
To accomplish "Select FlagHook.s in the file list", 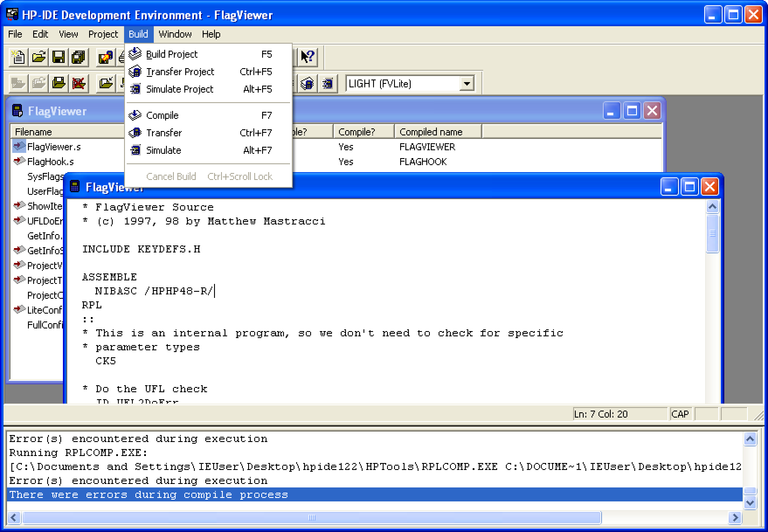I will (50, 162).
